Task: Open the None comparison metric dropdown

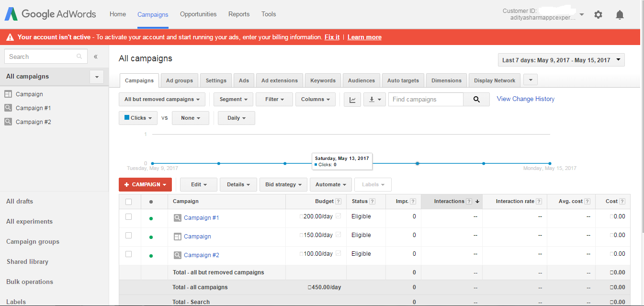Action: coord(191,118)
